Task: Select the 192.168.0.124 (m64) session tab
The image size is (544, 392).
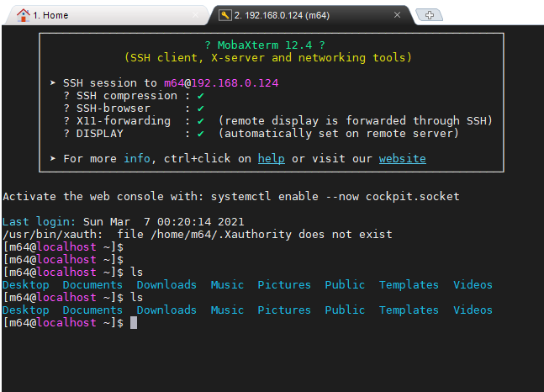Action: 310,15
